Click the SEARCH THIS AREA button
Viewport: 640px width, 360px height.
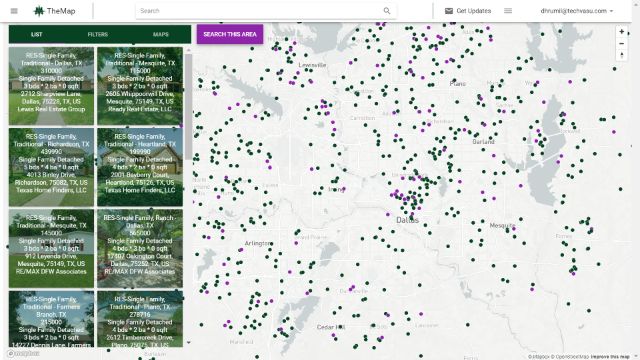[x=230, y=34]
